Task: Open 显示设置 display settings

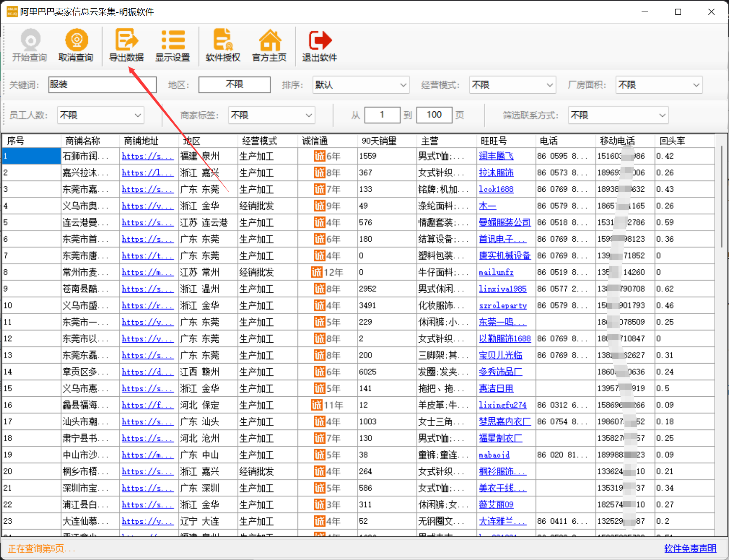Action: (172, 45)
